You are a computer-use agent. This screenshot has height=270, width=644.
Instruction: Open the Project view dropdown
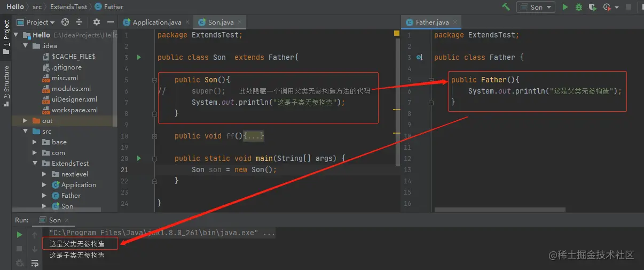(36, 22)
